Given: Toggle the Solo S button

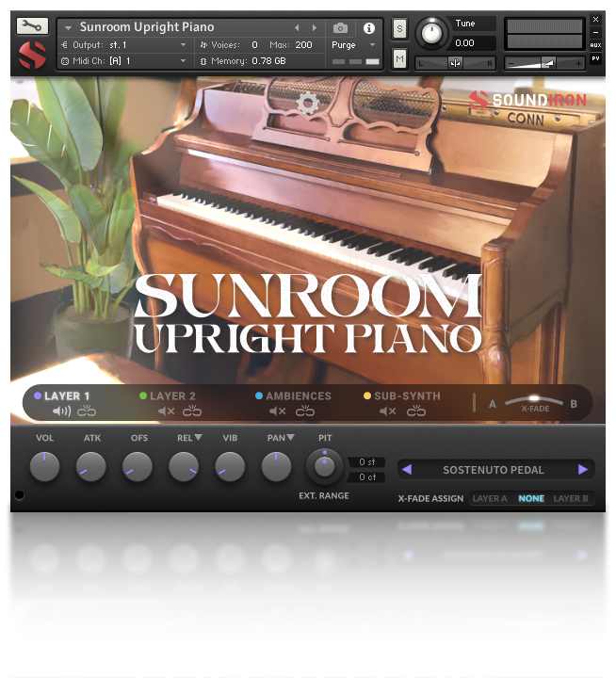Looking at the screenshot, I should 399,29.
